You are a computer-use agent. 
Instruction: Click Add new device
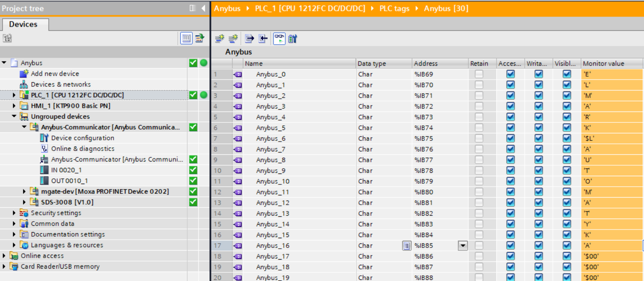(55, 74)
